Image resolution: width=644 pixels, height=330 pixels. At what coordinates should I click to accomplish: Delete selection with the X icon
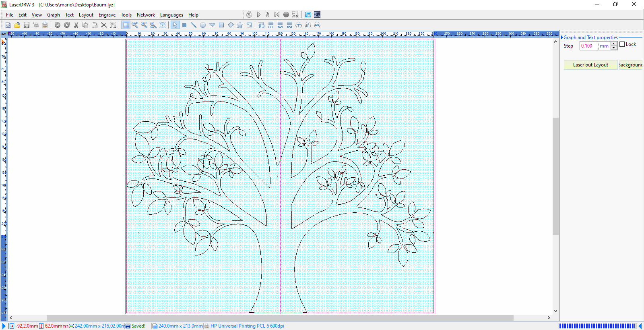pyautogui.click(x=104, y=25)
